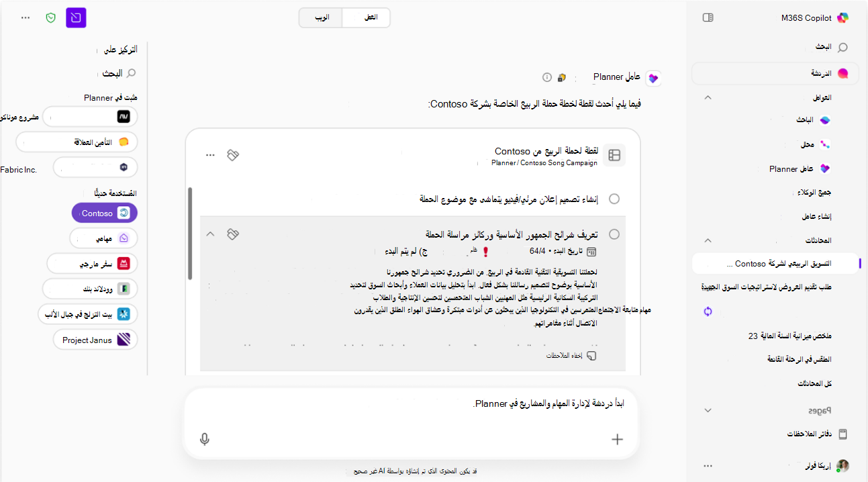
Task: Open the التسويق الربيعي لشركة Contoso conversation
Action: (x=777, y=264)
